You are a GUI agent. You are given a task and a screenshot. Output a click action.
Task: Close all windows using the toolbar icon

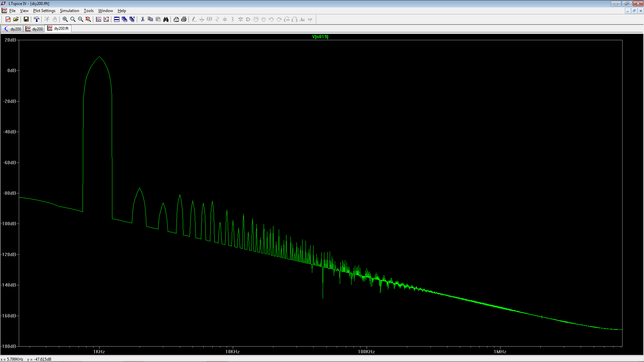tap(132, 19)
